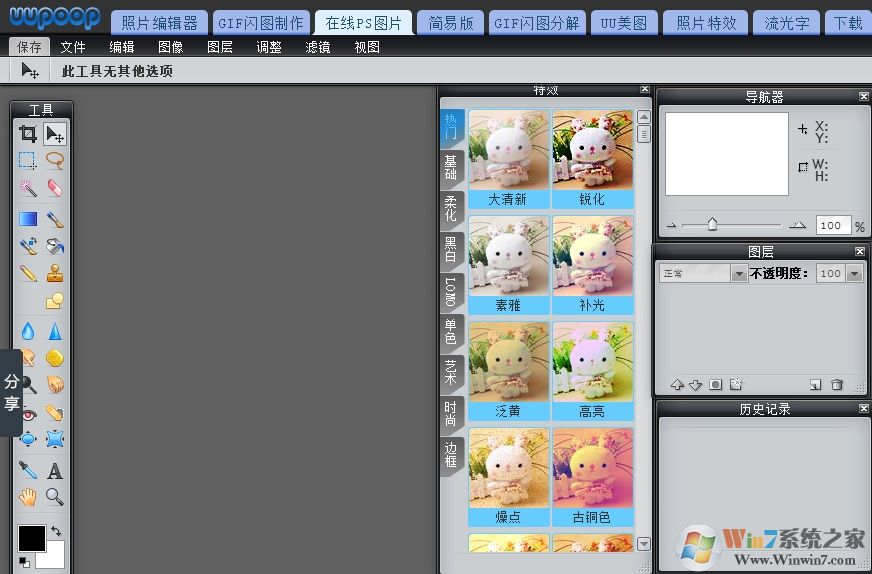The width and height of the screenshot is (872, 574).
Task: Move layer down in 图层 panel
Action: coord(696,385)
